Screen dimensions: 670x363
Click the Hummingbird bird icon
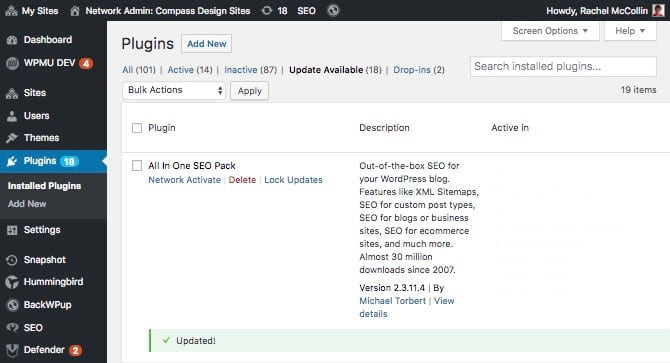point(12,282)
